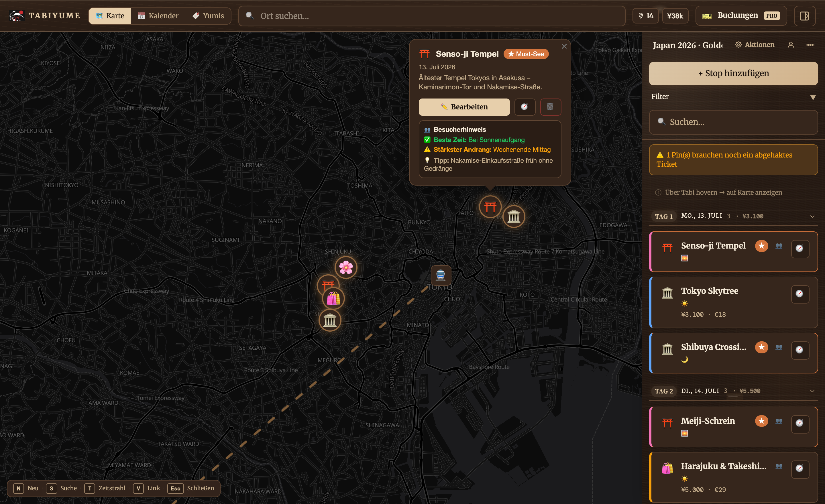The width and height of the screenshot is (825, 504).
Task: Click the ¥3.100 price on Skytree card
Action: [x=692, y=315]
